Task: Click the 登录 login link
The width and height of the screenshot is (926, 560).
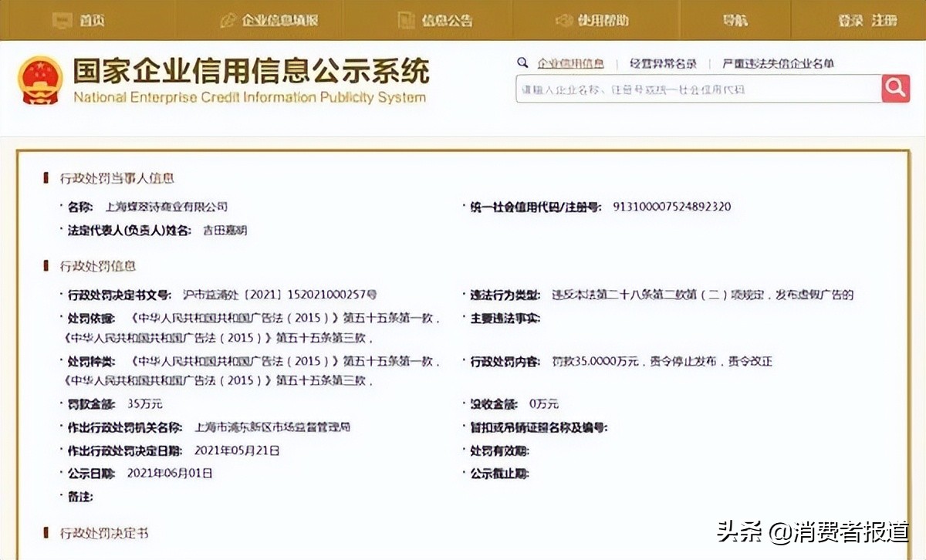Action: pyautogui.click(x=850, y=21)
